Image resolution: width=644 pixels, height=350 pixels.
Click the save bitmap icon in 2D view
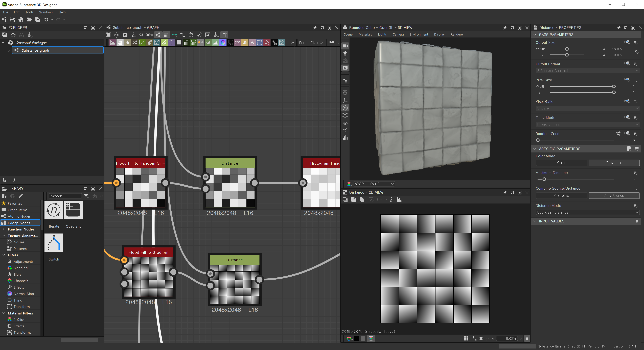353,200
